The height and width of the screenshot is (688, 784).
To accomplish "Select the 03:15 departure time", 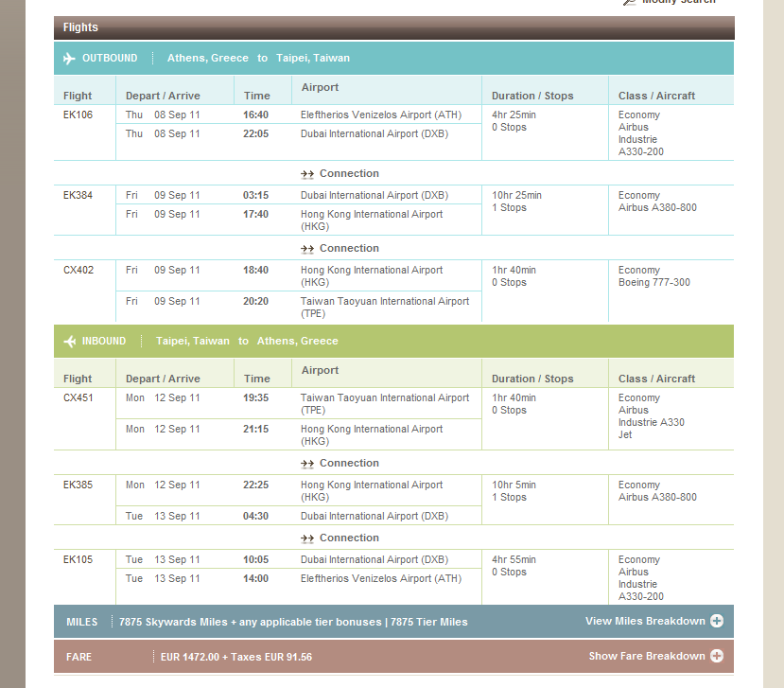I will click(x=256, y=195).
